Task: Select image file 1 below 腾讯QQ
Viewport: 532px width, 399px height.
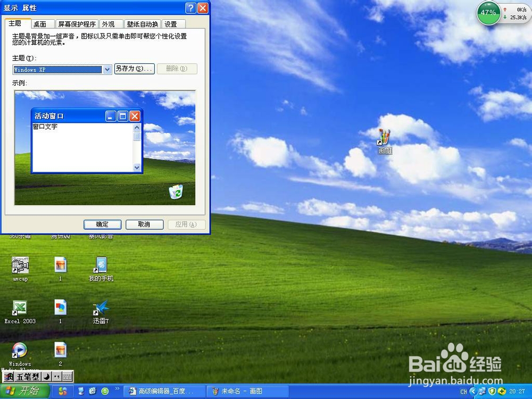Action: coord(61,269)
